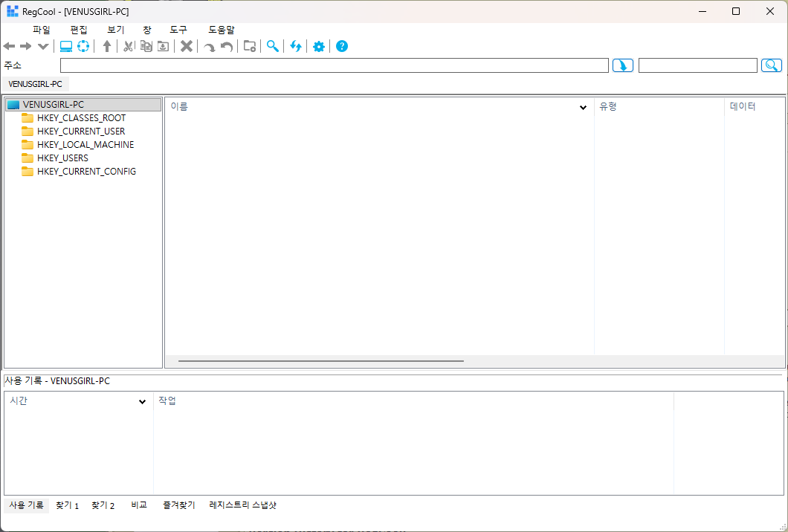Viewport: 788px width, 532px height.
Task: Click the quick search text field
Action: pyautogui.click(x=697, y=65)
